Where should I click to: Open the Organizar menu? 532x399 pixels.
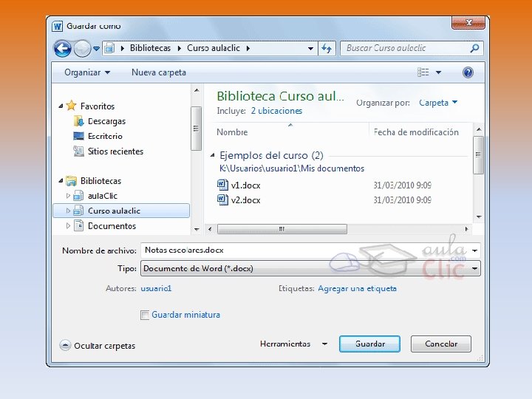[x=87, y=72]
